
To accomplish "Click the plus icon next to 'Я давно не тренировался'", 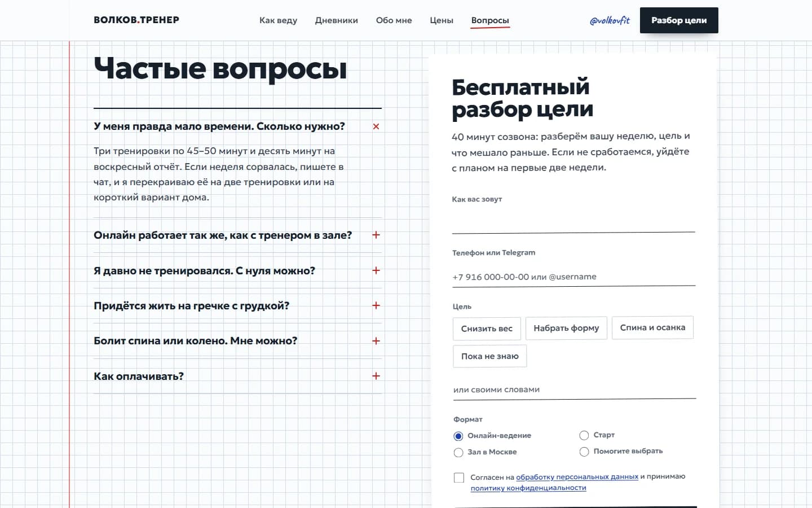I will (376, 270).
